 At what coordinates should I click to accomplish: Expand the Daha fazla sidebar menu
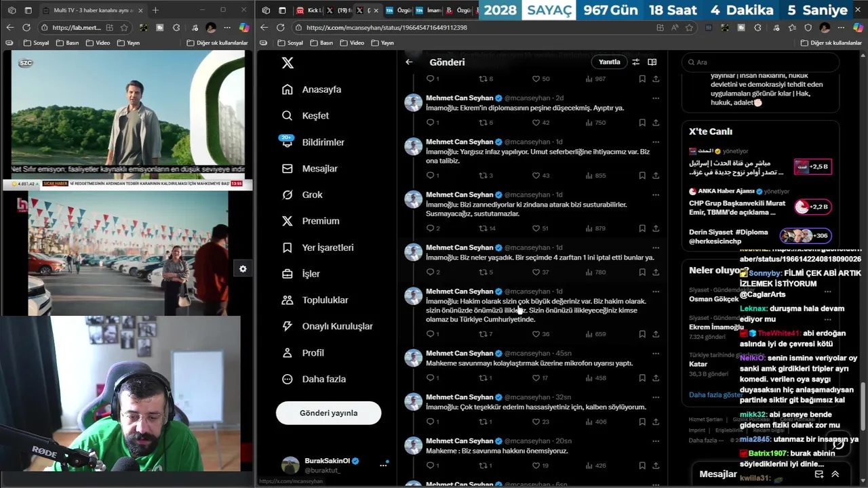(314, 379)
